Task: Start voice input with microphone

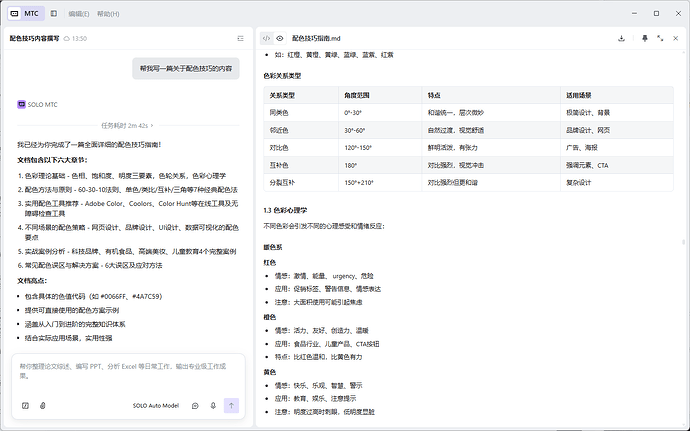Action: (213, 405)
